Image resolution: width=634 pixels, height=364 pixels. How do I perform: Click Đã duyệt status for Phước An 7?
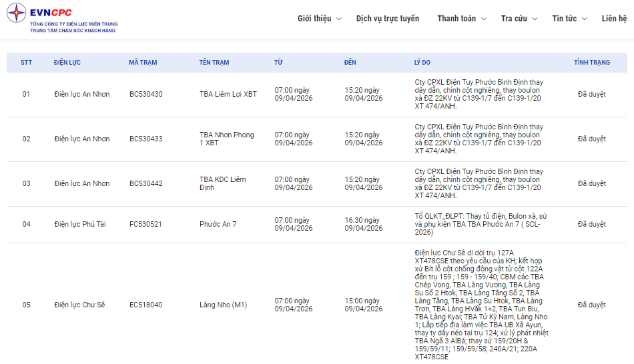point(591,225)
